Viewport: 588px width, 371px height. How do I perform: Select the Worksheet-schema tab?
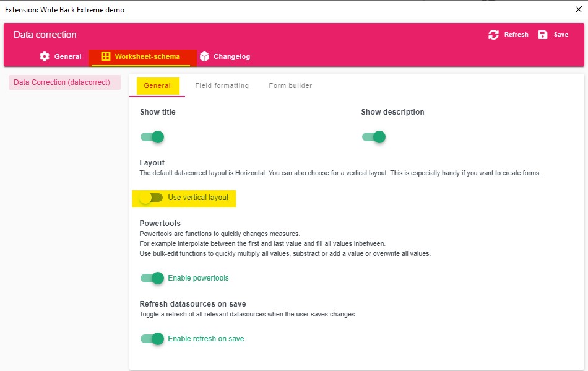pyautogui.click(x=147, y=56)
